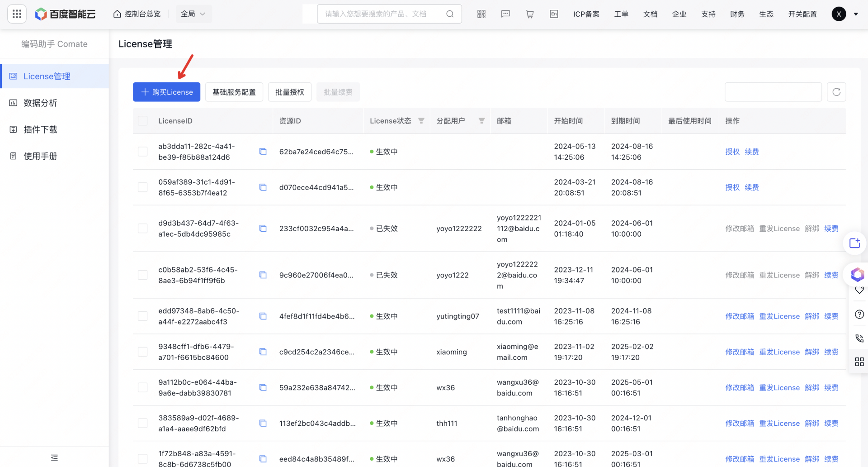Open the ICP备案 top menu
868x467 pixels.
tap(586, 14)
